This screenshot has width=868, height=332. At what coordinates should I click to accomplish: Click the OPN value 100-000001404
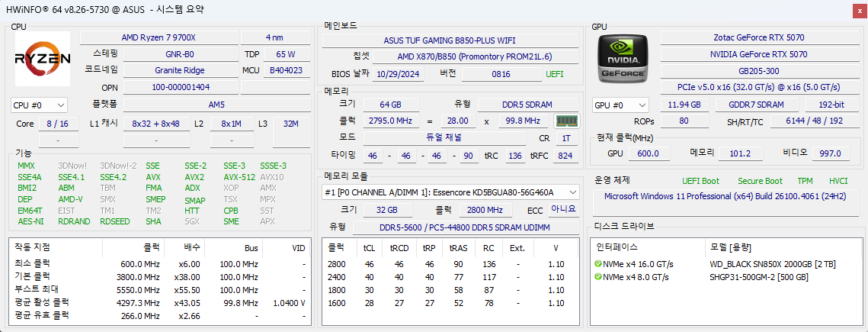click(x=180, y=87)
